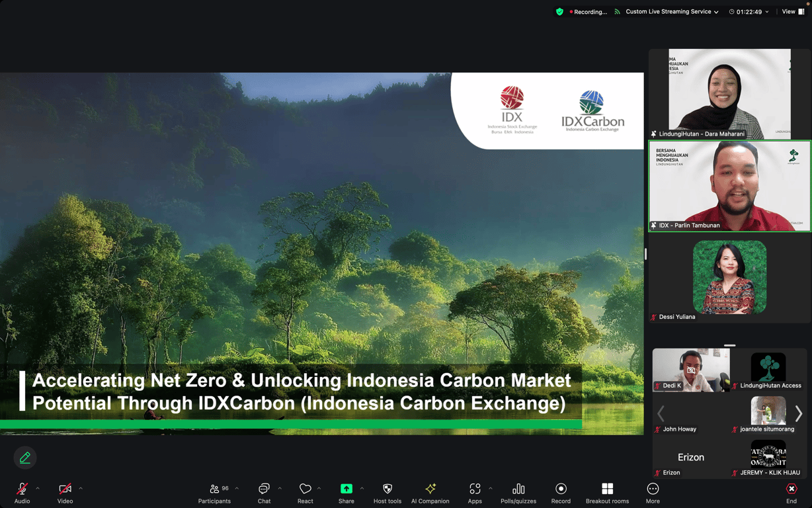Expand participants options caret
The width and height of the screenshot is (812, 508).
click(x=237, y=489)
